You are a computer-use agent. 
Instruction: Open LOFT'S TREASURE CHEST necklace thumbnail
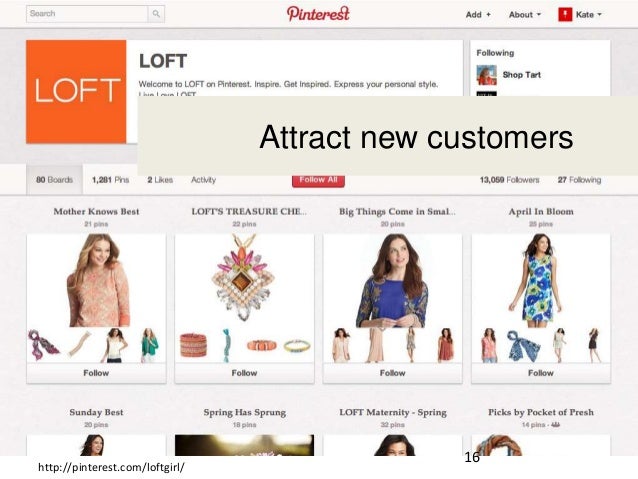coord(244,280)
